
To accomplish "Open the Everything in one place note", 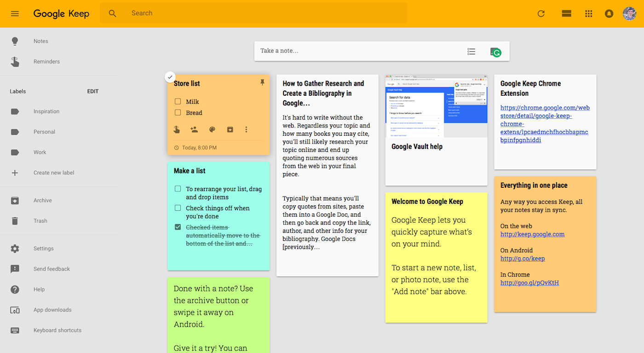I will (545, 244).
